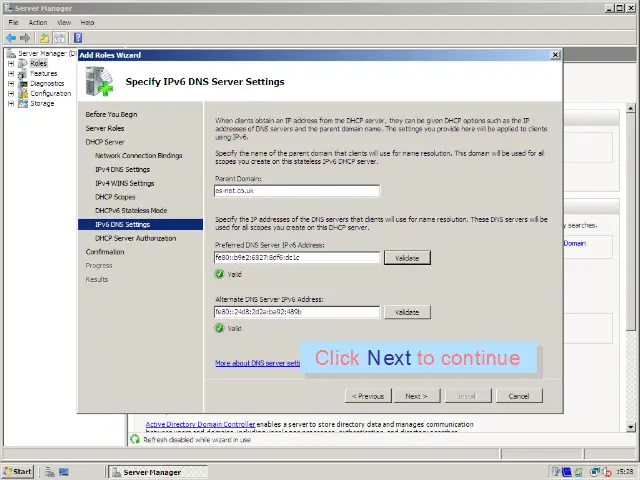Click Next to continue the wizard
Screen dimensions: 640x480
click(x=417, y=396)
